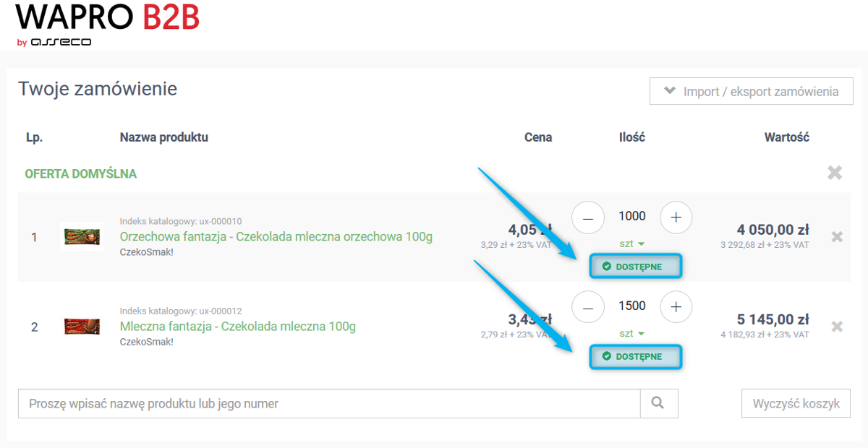The height and width of the screenshot is (448, 868).
Task: Click the Orzechowa fantazja product thumbnail
Action: click(x=81, y=236)
